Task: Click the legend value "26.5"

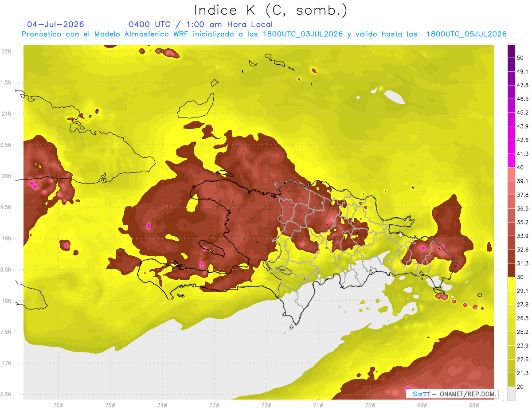Action: click(x=522, y=318)
